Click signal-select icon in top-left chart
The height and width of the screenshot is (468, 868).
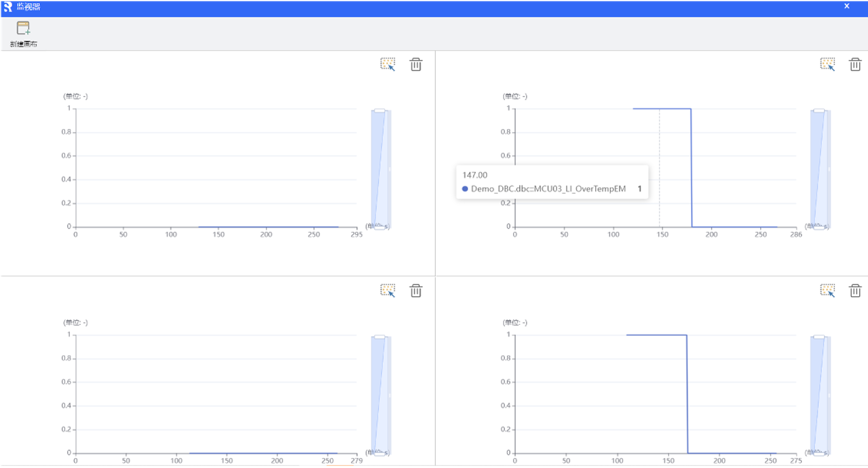tap(387, 64)
